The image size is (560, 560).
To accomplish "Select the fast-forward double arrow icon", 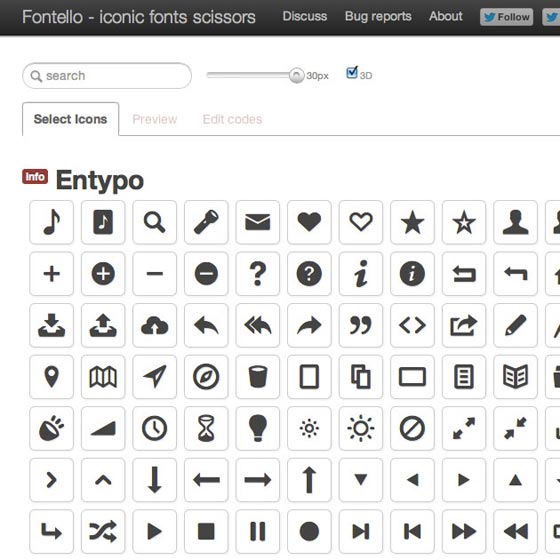I will pyautogui.click(x=464, y=531).
